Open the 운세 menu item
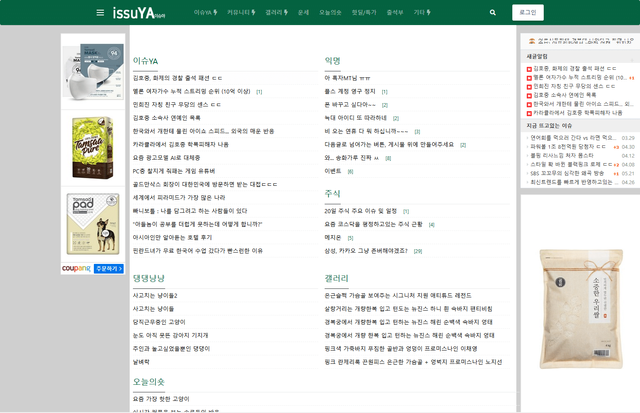 (303, 13)
